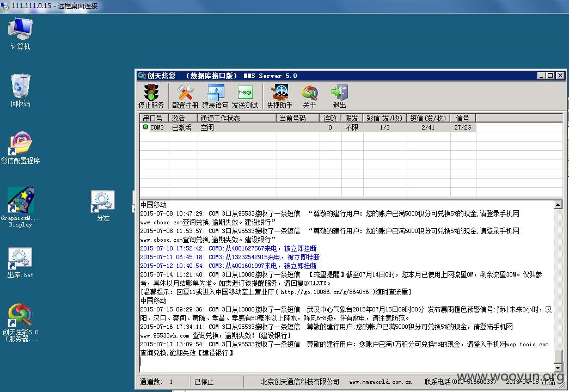Viewport: 569px width, 392px height.
Task: Click log line from 4001627567 来电
Action: [228, 248]
